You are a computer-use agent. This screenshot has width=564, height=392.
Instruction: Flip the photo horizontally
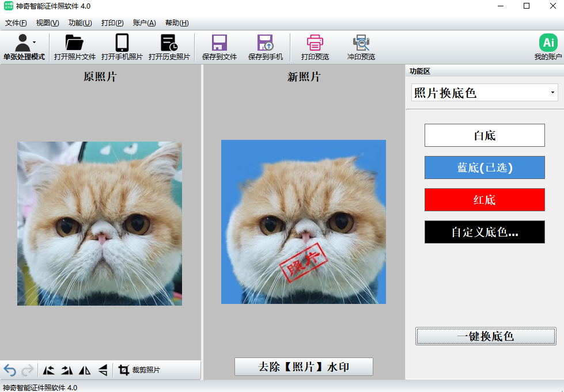click(85, 370)
